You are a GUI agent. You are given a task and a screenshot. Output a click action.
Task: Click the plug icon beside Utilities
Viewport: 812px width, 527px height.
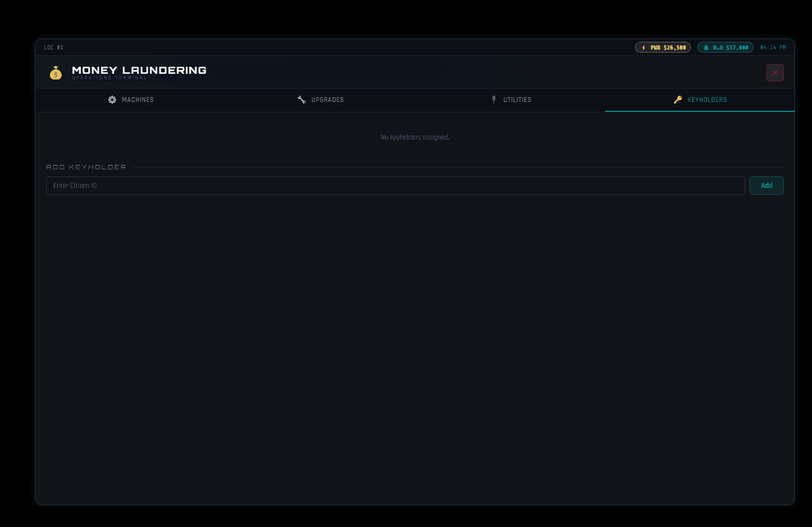pos(494,100)
